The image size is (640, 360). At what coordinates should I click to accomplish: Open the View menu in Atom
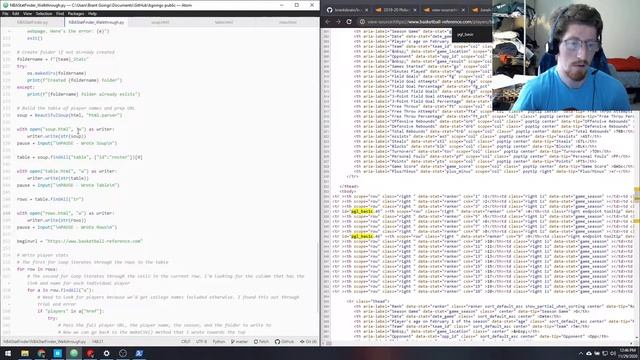[27, 13]
